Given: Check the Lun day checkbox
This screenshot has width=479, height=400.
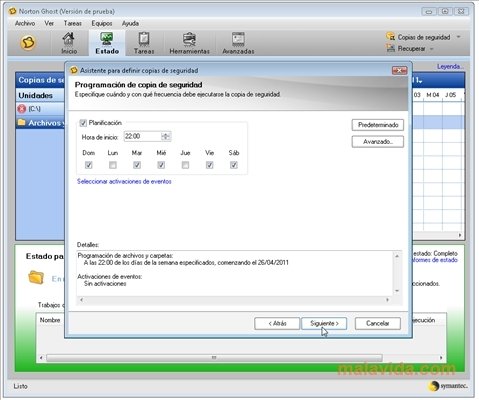Looking at the screenshot, I should 113,165.
